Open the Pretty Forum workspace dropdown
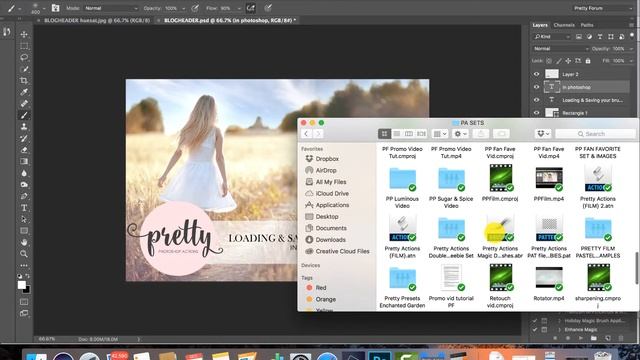This screenshot has height=360, width=640. 602,8
